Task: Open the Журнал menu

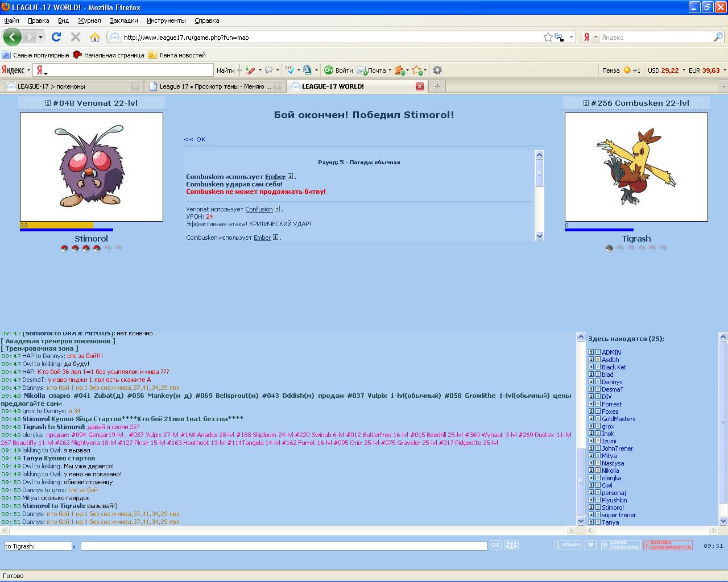Action: [89, 20]
